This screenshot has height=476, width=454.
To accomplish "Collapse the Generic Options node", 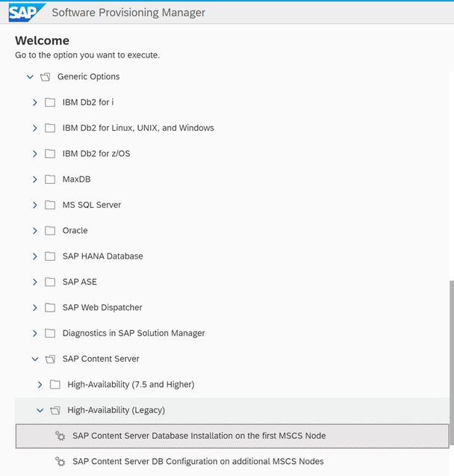I will 30,77.
